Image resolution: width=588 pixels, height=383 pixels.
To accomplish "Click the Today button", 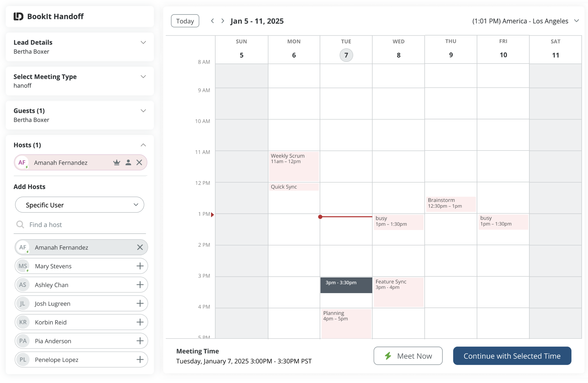I will [185, 21].
